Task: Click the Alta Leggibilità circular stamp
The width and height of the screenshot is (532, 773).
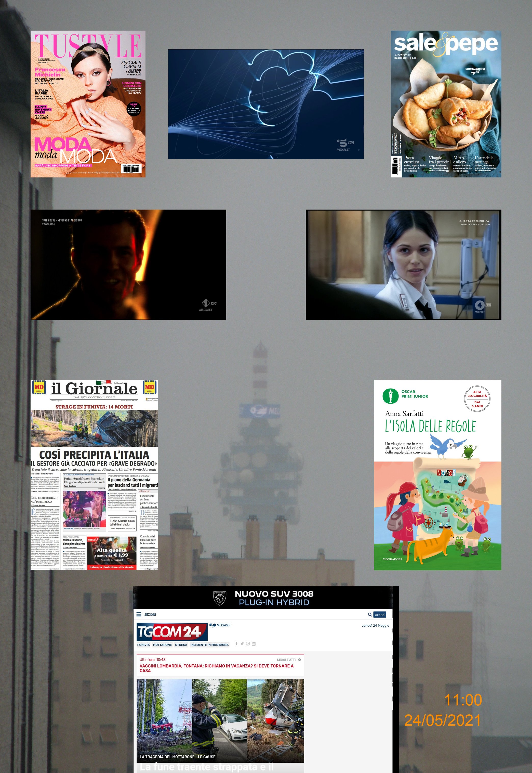Action: [477, 398]
